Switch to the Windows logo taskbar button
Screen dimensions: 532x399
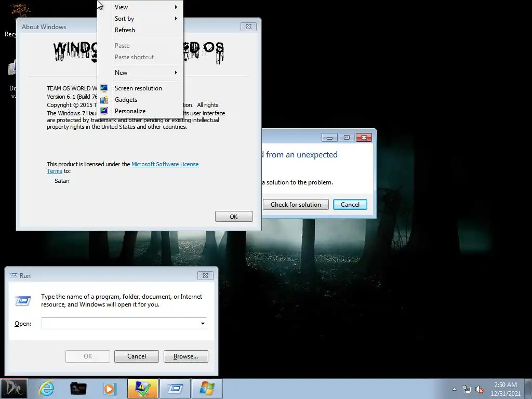pos(207,389)
